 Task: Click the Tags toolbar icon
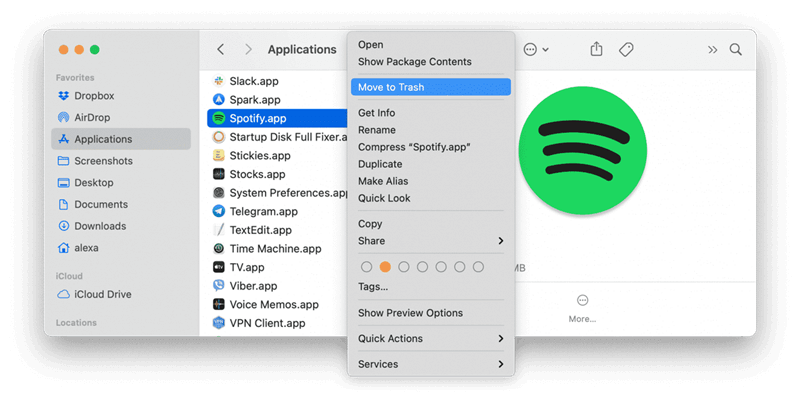tap(626, 50)
